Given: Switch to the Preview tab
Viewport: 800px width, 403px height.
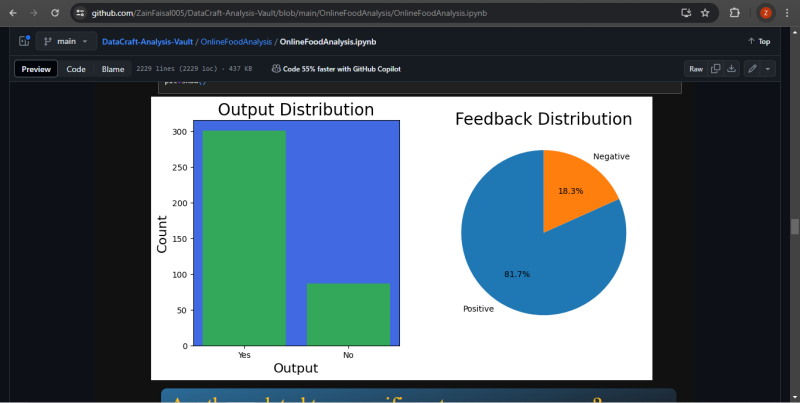Looking at the screenshot, I should (36, 69).
